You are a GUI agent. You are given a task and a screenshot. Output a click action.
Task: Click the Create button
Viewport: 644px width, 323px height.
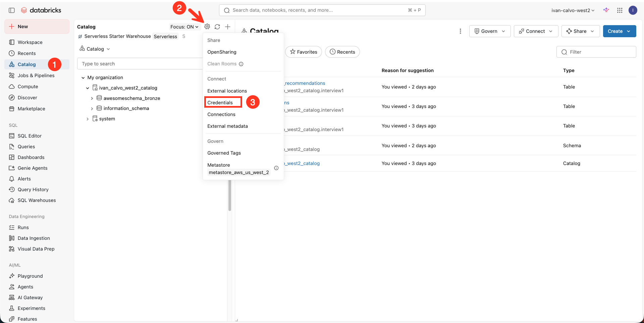click(619, 31)
